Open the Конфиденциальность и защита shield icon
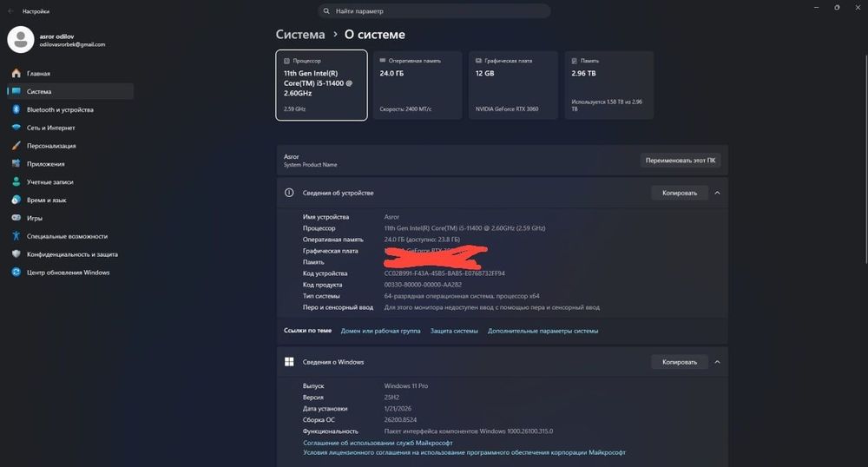868x467 pixels. pos(16,254)
